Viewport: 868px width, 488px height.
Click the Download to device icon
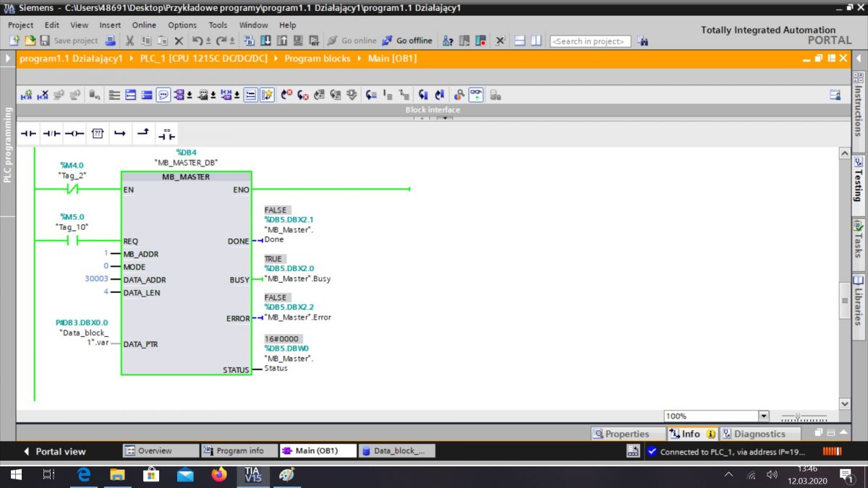pyautogui.click(x=265, y=40)
